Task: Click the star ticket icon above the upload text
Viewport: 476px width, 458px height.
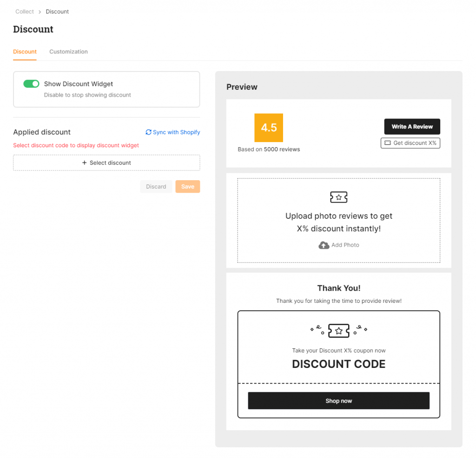Action: [x=339, y=197]
